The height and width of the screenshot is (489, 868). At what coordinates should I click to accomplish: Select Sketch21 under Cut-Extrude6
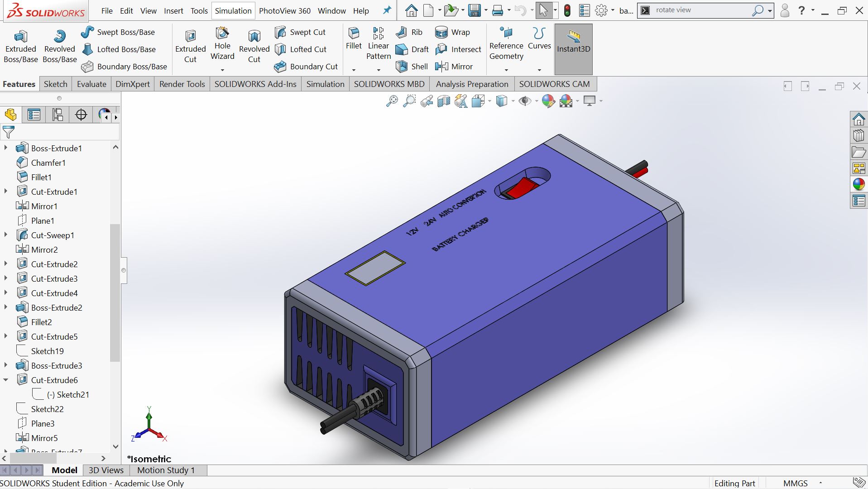coord(61,394)
